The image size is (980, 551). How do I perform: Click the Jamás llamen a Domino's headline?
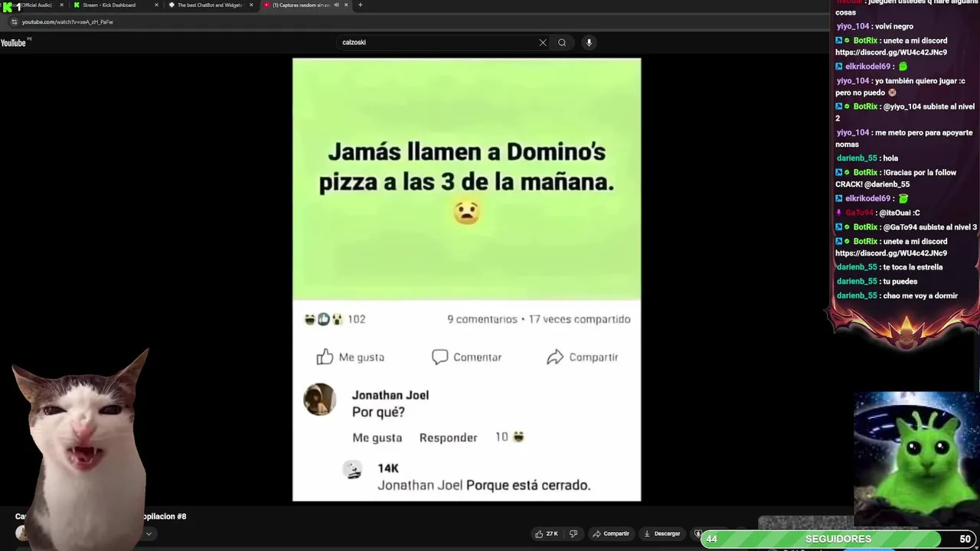466,167
